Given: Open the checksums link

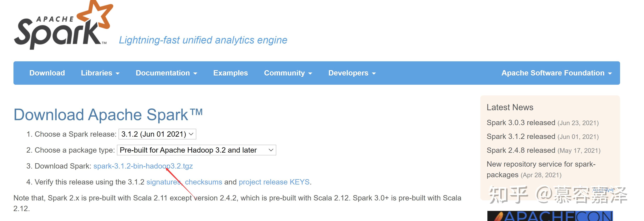Looking at the screenshot, I should tap(203, 182).
